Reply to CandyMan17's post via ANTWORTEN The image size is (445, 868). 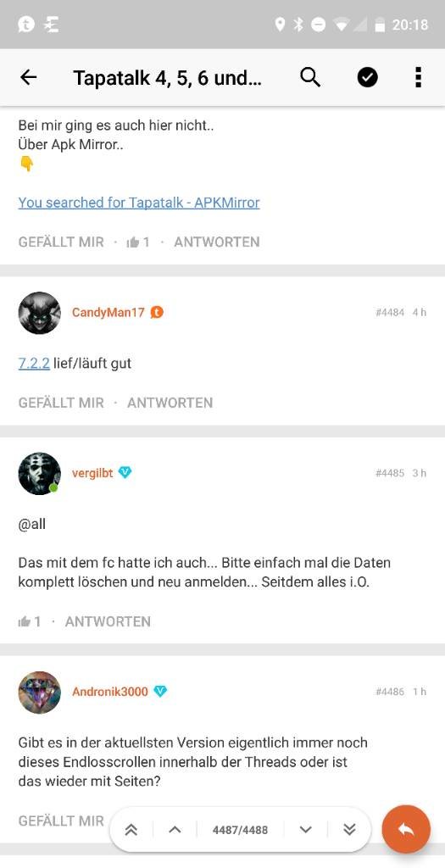click(170, 403)
